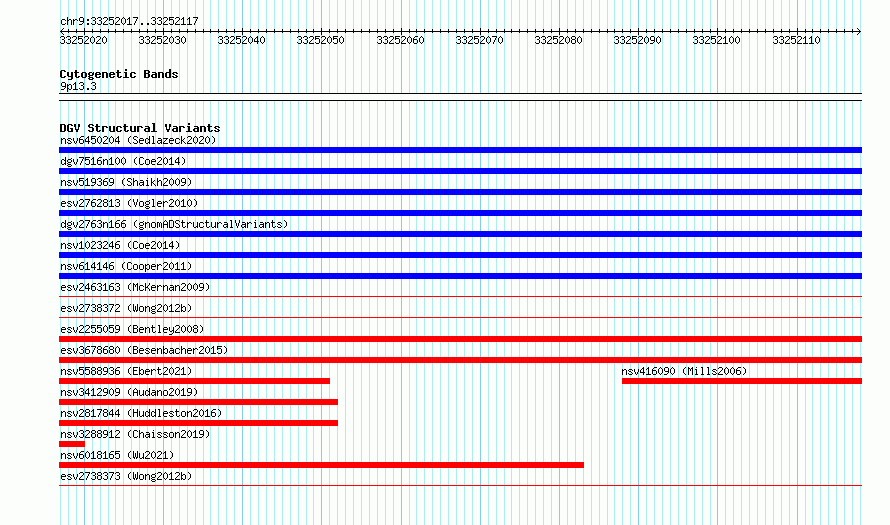This screenshot has width=890, height=525.
Task: Click the nsv2817844 (Huddleston2016) label
Action: click(141, 413)
